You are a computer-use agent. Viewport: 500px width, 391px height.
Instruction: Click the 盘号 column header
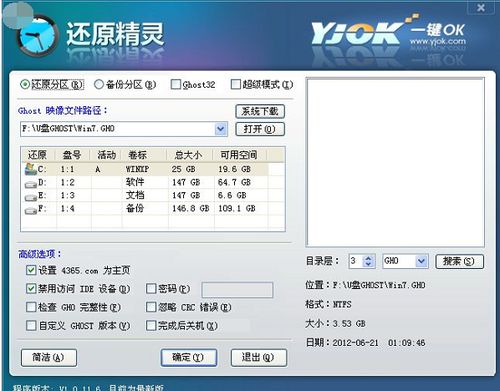click(73, 155)
